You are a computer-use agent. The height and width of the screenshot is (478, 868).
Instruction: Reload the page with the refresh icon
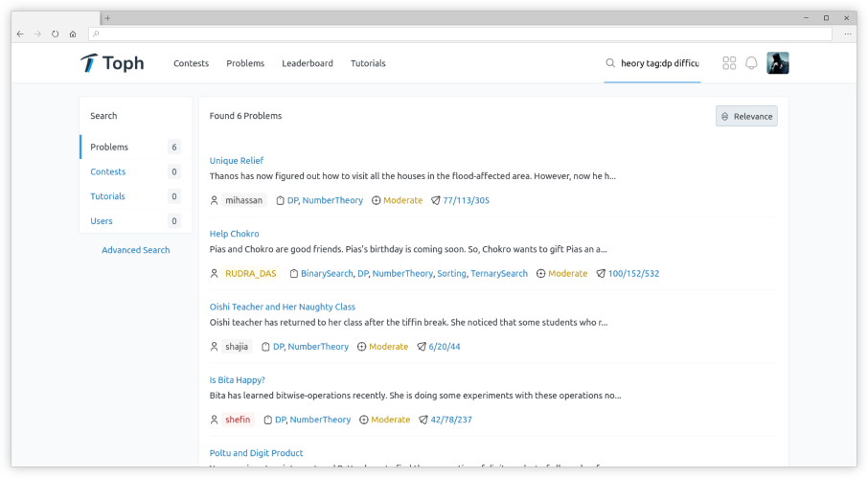55,34
